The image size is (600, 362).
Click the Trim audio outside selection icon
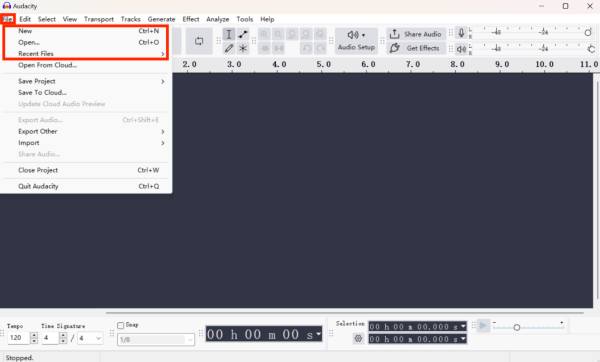[x=264, y=48]
